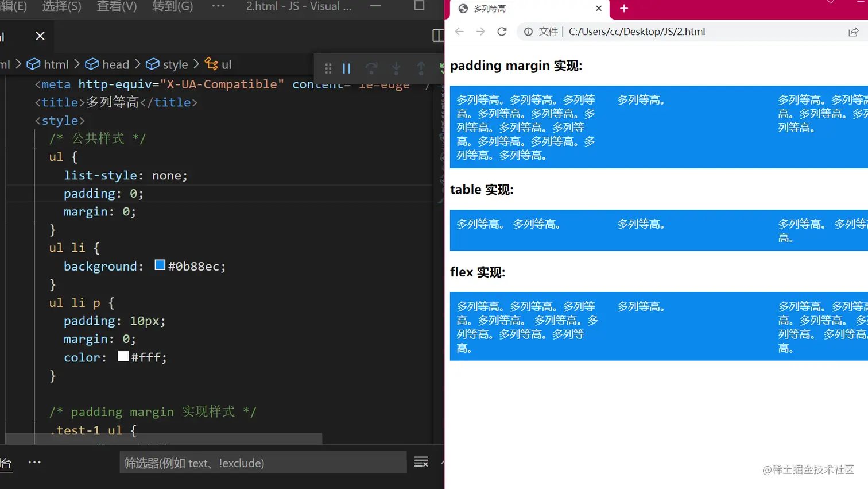The image size is (868, 489).
Task: Open the #fff white color swatch
Action: (123, 356)
